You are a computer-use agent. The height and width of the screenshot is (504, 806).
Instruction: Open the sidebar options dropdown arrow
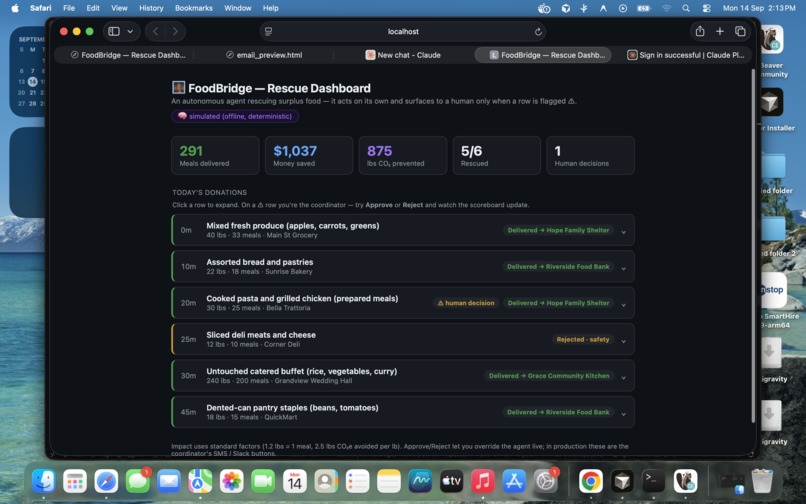(130, 31)
